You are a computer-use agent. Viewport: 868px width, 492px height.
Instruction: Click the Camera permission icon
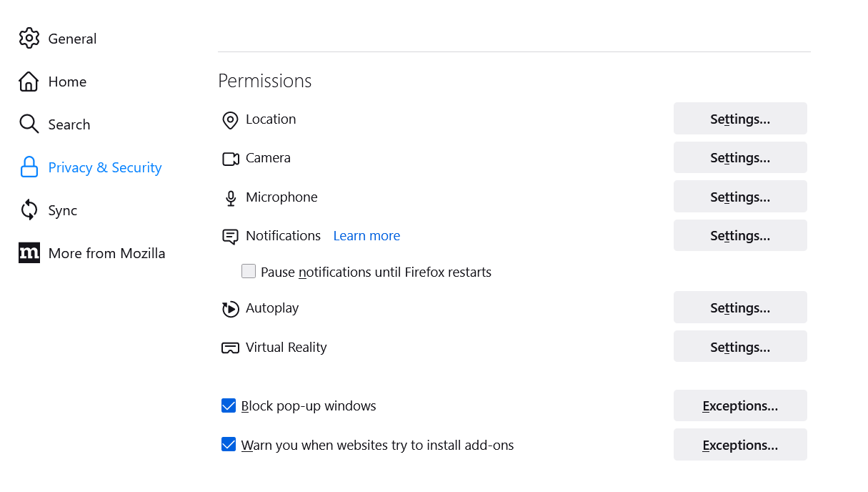pos(230,159)
